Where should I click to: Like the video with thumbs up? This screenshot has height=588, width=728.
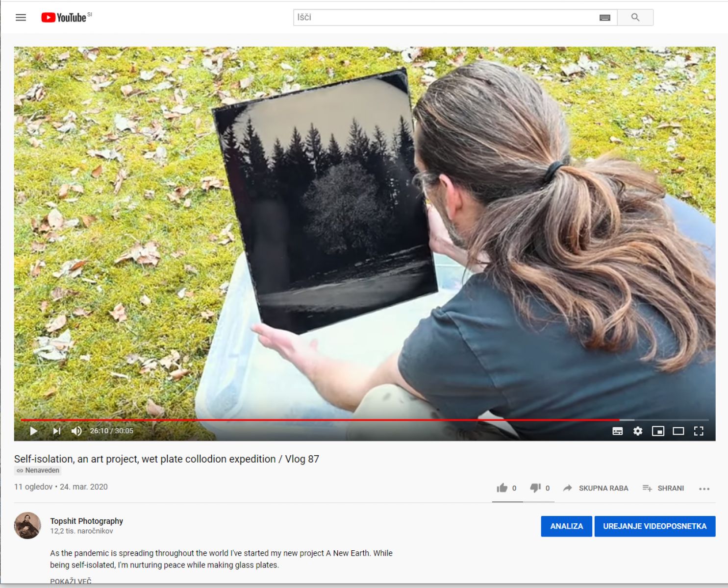coord(507,488)
